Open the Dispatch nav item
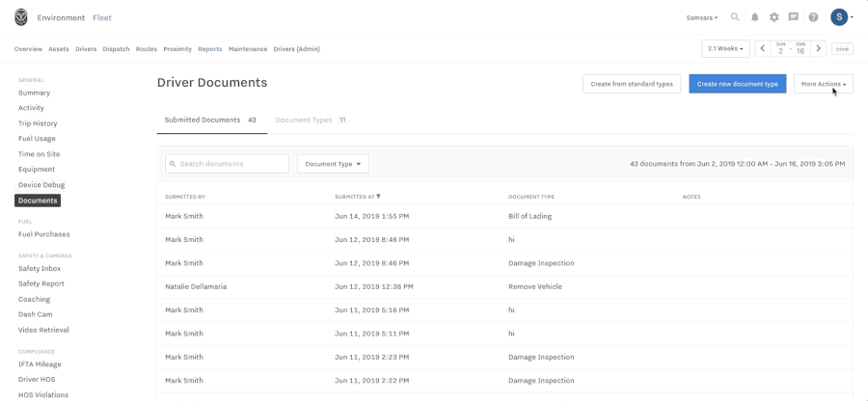 point(117,48)
